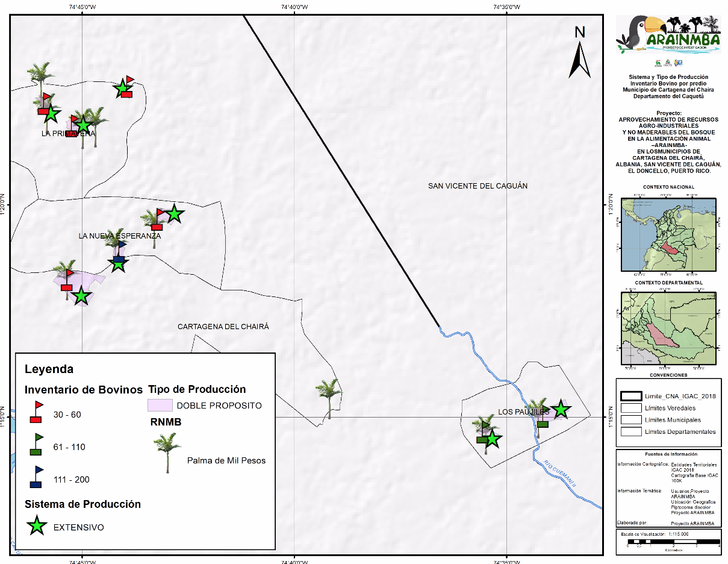Click the lilac DOBLE PROPOSITO swatch

(160, 405)
